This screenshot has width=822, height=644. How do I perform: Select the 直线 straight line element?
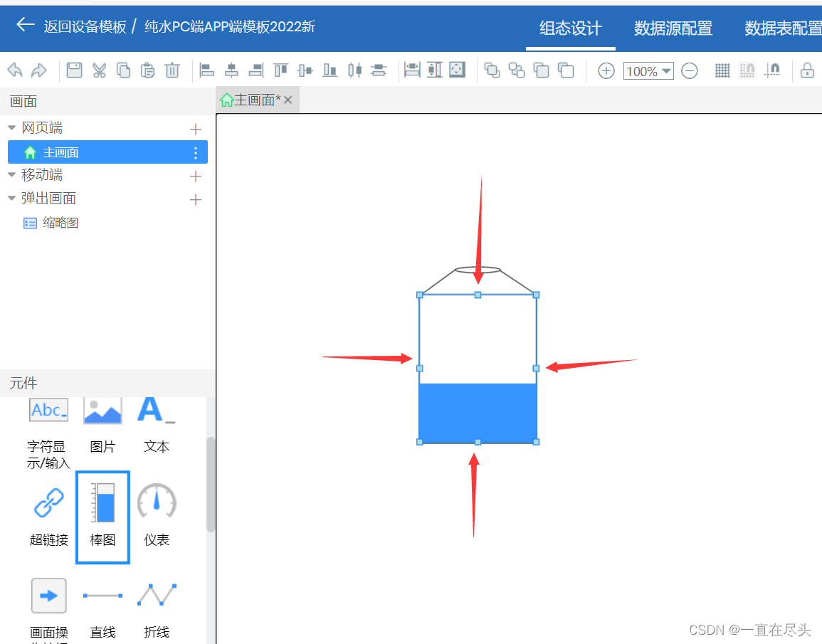(102, 595)
